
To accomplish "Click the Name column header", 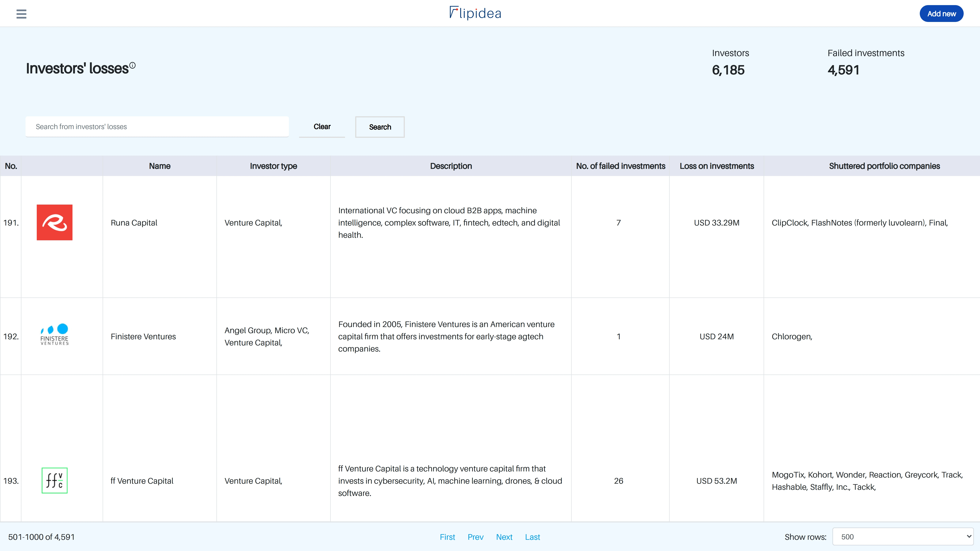I will click(160, 166).
